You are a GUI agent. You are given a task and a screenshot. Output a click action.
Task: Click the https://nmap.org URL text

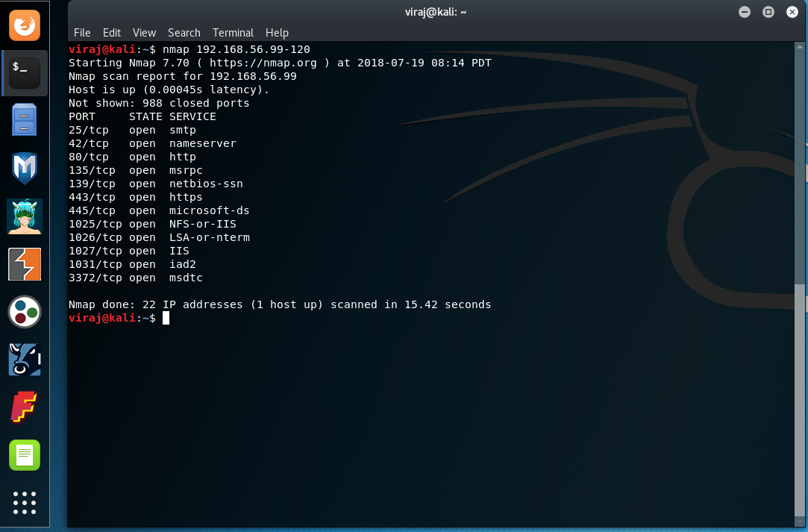point(263,63)
